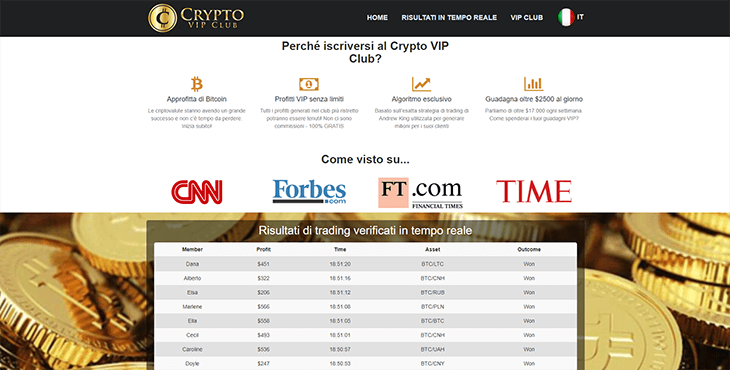Click the TIME magazine logo
The image size is (730, 370).
(x=534, y=191)
